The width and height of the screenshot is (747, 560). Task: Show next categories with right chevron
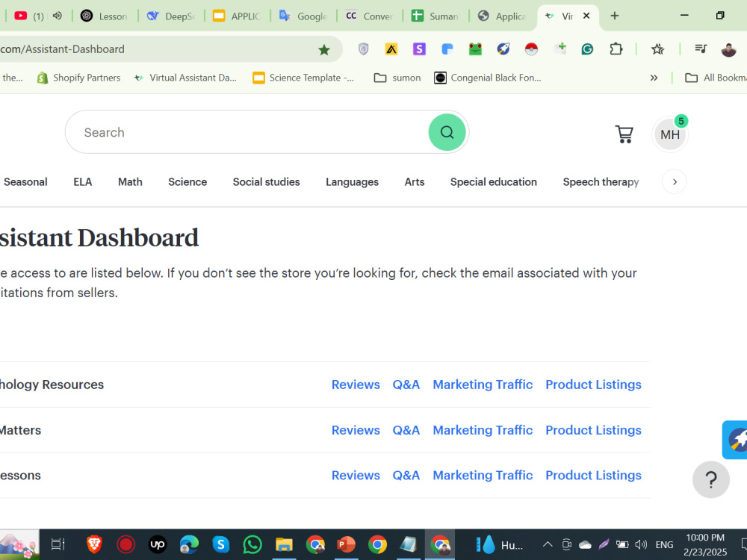(x=674, y=182)
